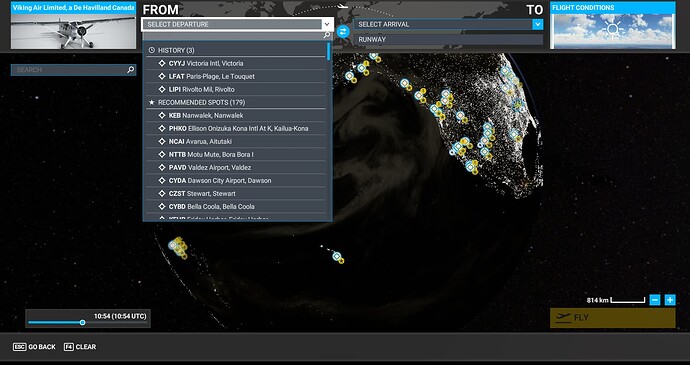Zoom out the world map with minus
The width and height of the screenshot is (690, 365).
[x=655, y=300]
